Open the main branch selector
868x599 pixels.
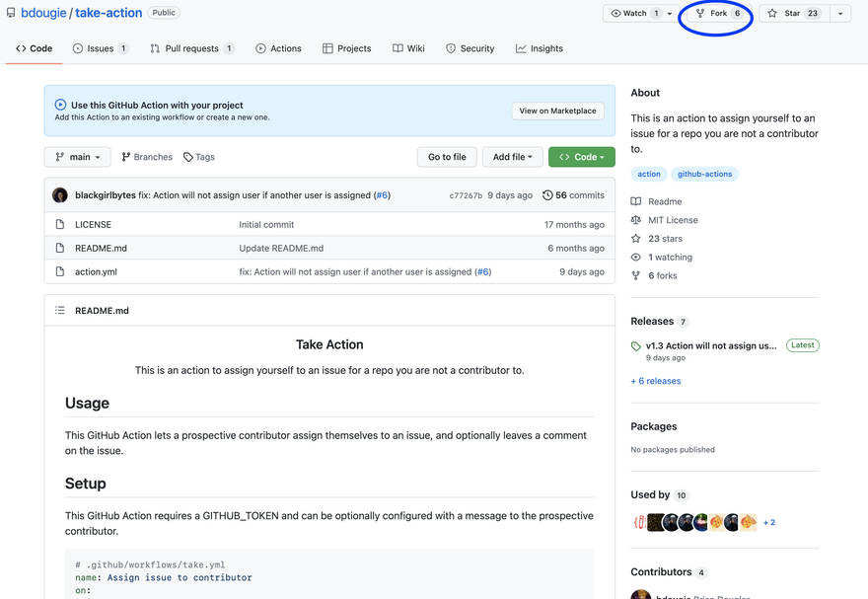tap(78, 157)
